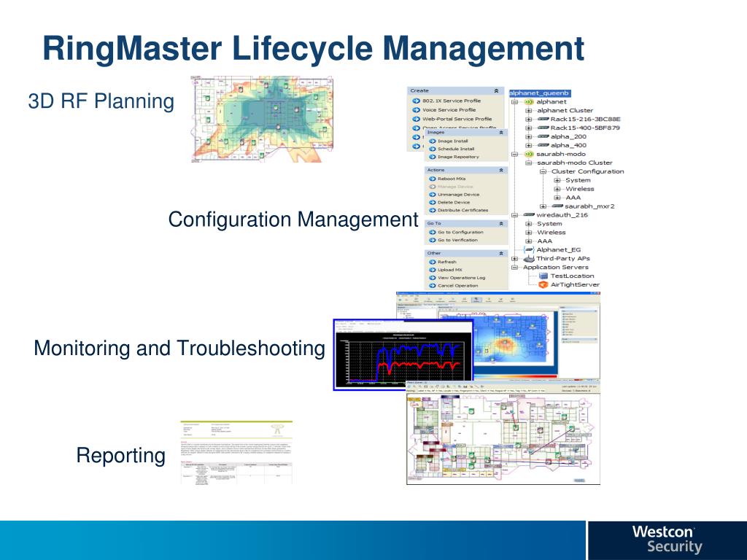Collapse the saurabh-modo Cluster node
The width and height of the screenshot is (747, 560).
click(528, 163)
